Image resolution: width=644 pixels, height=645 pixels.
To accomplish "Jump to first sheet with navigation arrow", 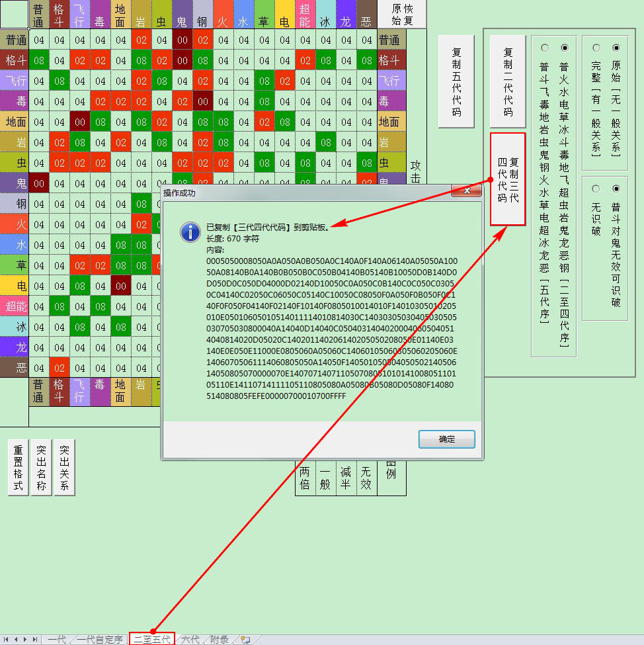I will [x=7, y=640].
